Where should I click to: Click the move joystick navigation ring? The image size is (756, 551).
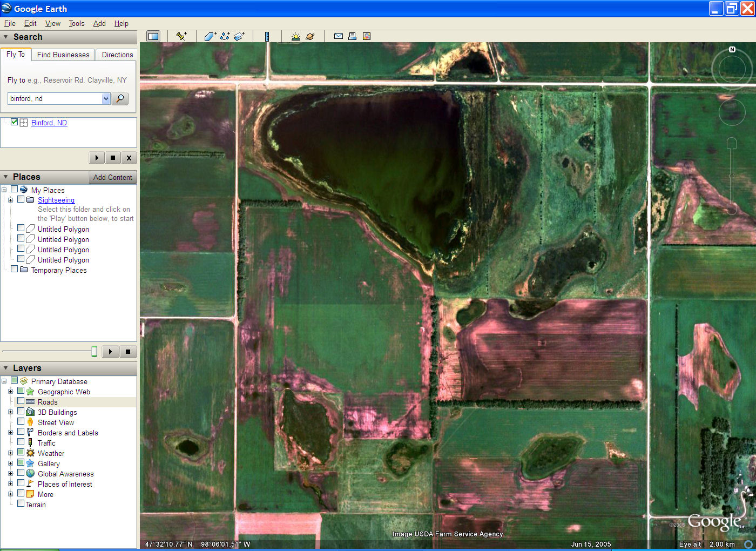[732, 112]
